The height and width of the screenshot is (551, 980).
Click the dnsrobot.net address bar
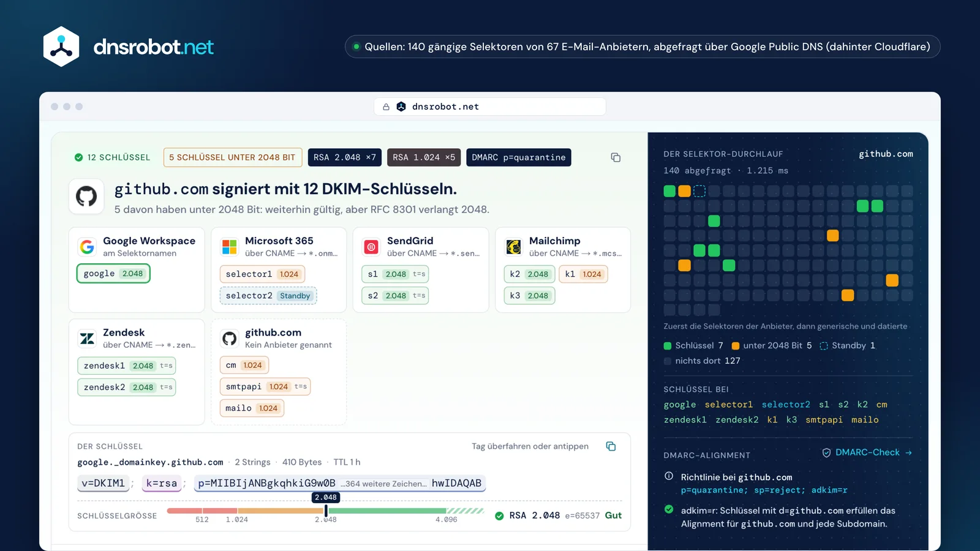click(490, 107)
